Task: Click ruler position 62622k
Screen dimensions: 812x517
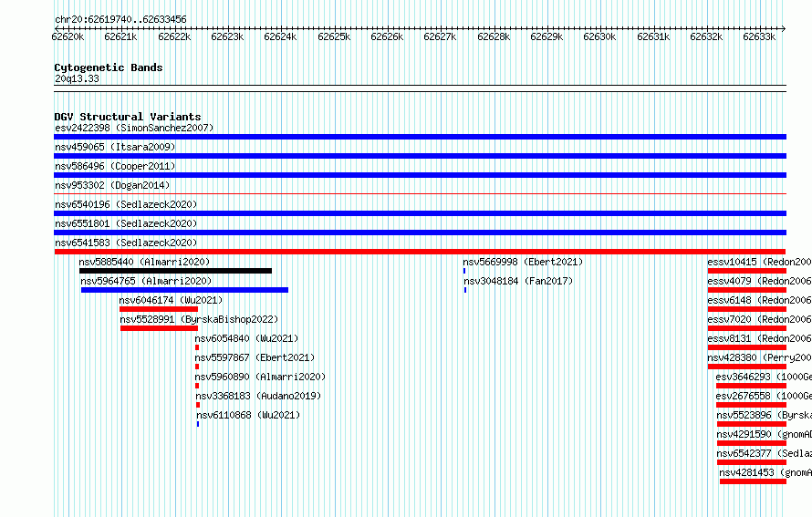Action: 174,36
